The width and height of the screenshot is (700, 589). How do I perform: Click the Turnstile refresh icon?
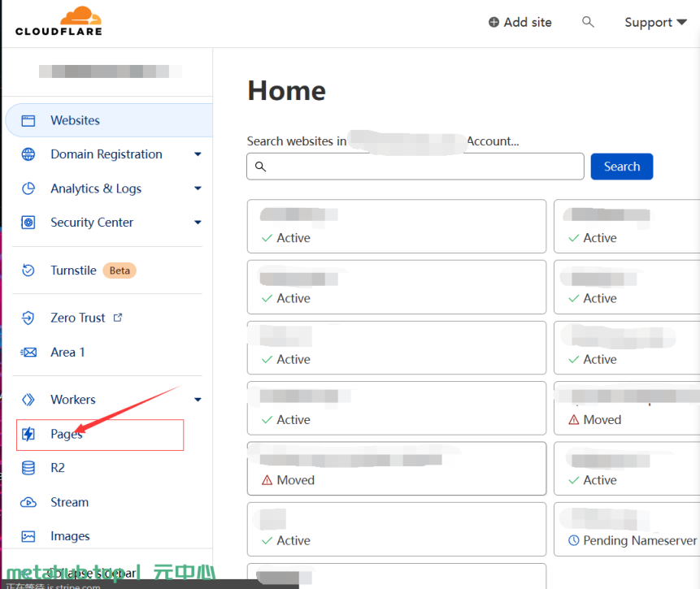28,271
